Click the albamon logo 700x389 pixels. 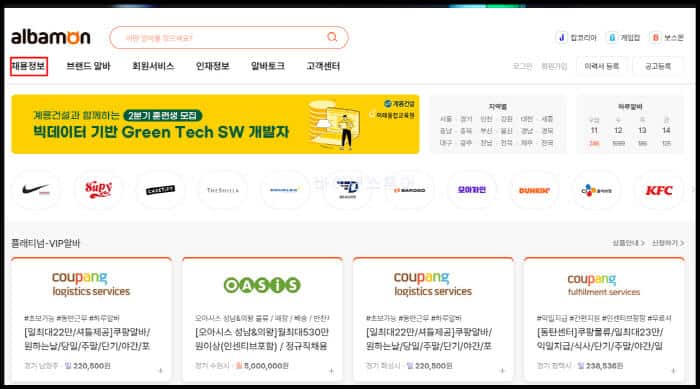point(50,37)
